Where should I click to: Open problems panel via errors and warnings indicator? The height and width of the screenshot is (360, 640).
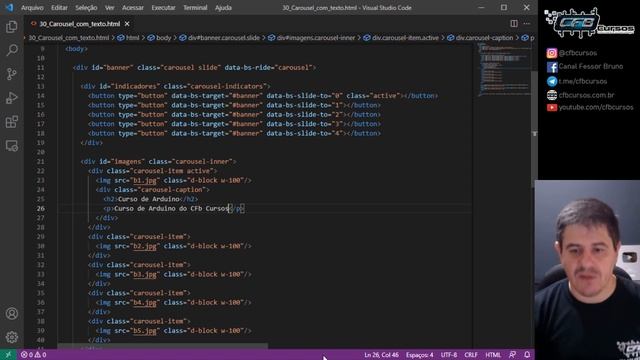click(34, 355)
